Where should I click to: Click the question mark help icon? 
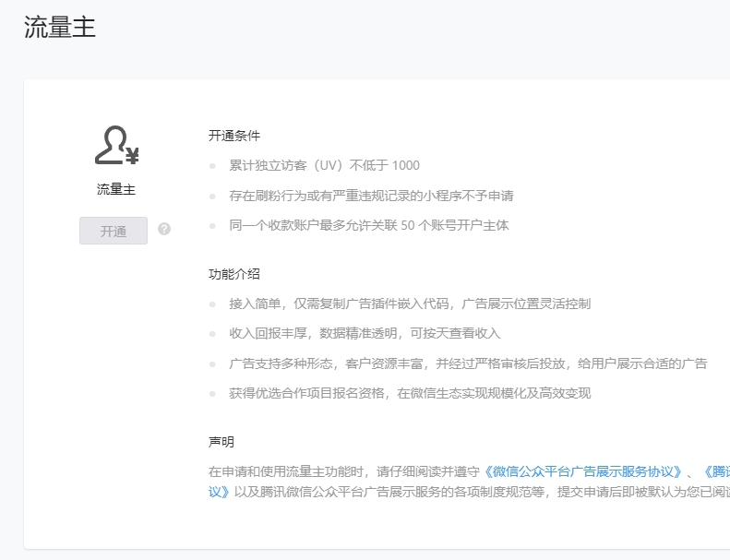point(164,229)
